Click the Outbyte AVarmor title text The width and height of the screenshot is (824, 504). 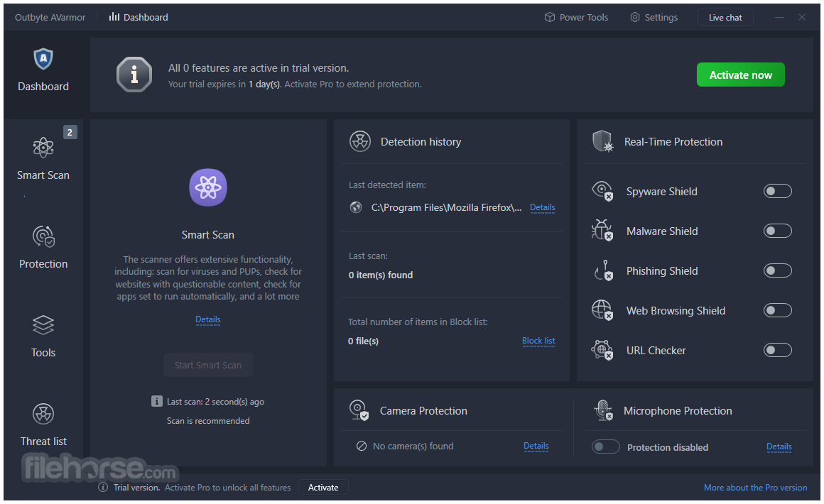point(50,17)
